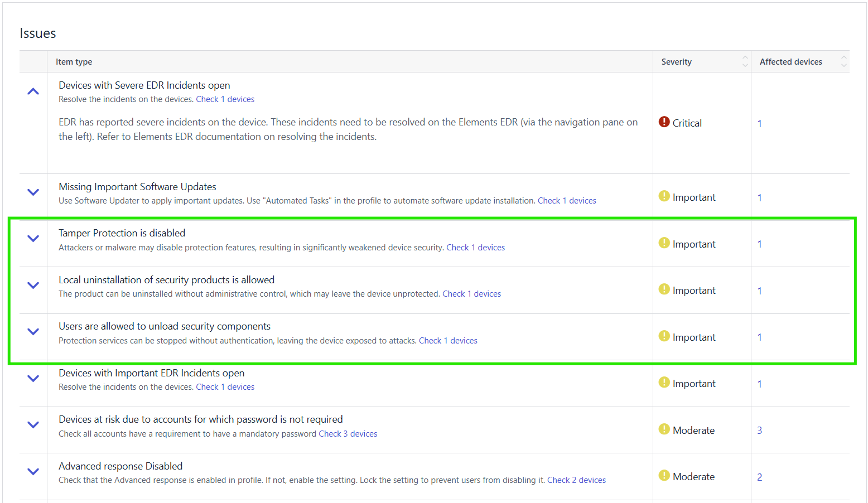Click the Important icon for Tamper Protection row
The width and height of the screenshot is (868, 503).
(664, 243)
